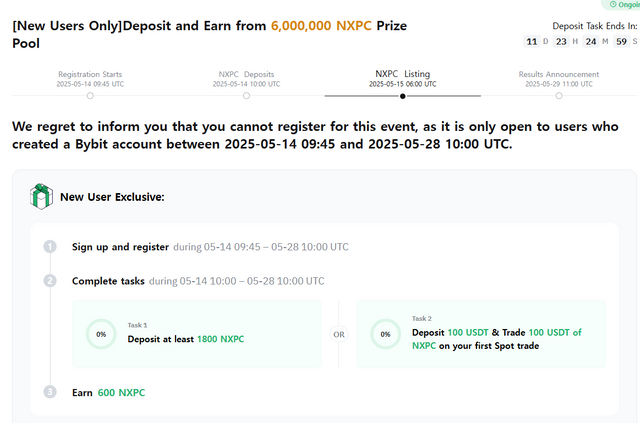Click Task 2's 0% progress ring
This screenshot has height=423, width=640.
pos(385,334)
